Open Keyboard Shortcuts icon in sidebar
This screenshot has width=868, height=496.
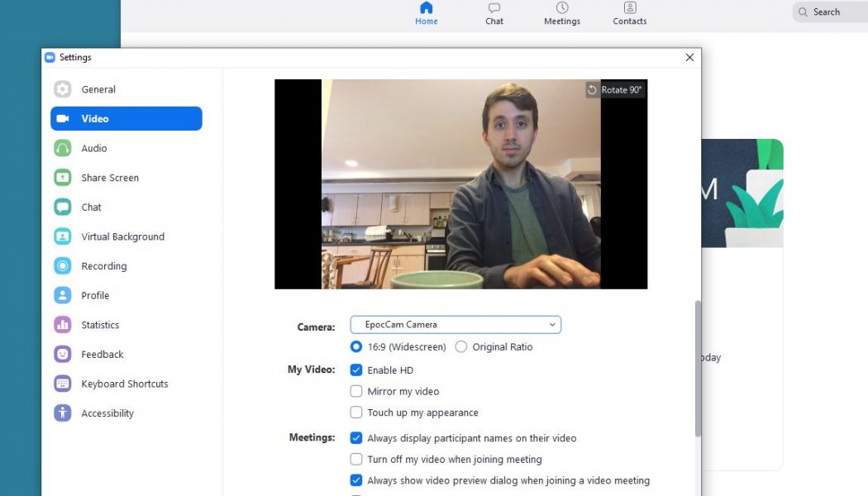click(63, 384)
